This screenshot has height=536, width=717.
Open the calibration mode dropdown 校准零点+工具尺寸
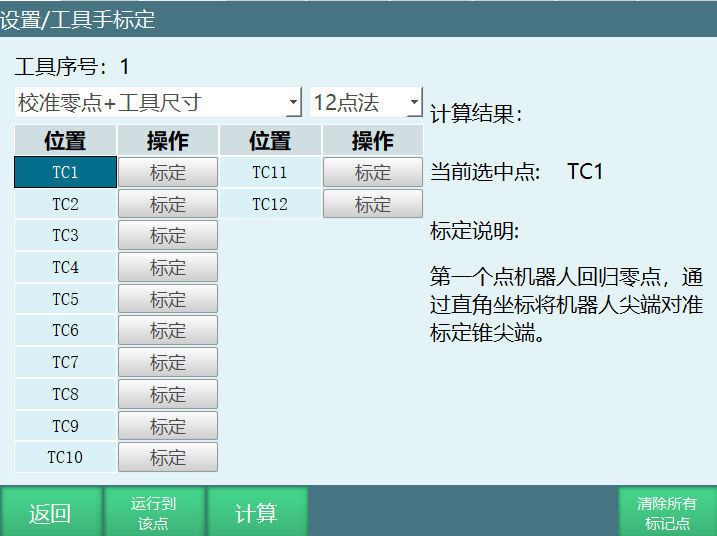click(x=158, y=102)
